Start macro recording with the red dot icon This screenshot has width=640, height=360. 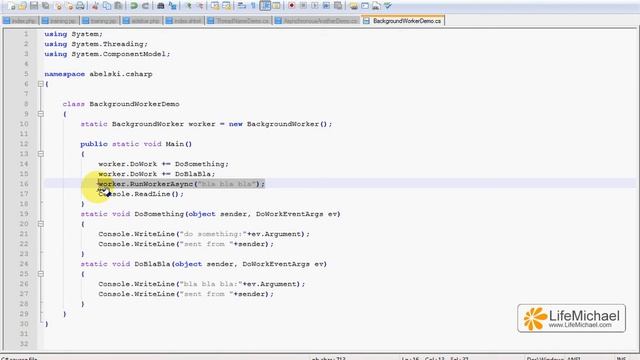[x=291, y=6]
